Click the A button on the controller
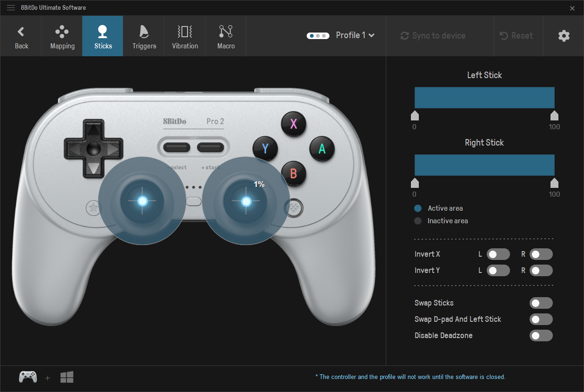 (x=322, y=149)
